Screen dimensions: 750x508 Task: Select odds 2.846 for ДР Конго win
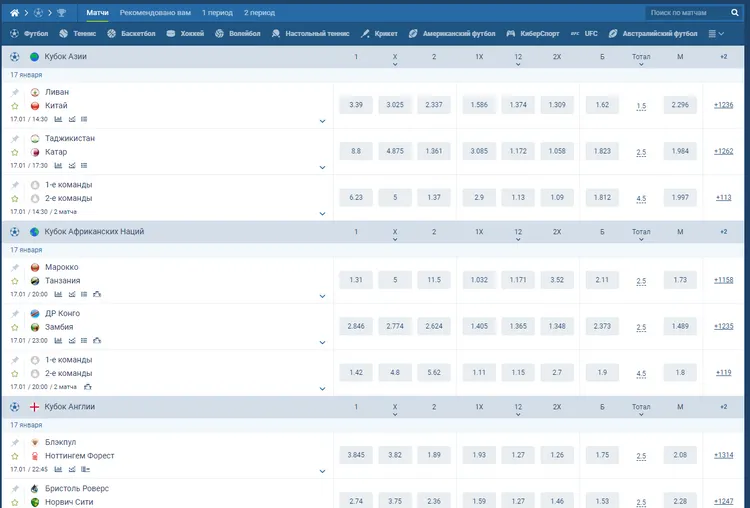point(356,326)
